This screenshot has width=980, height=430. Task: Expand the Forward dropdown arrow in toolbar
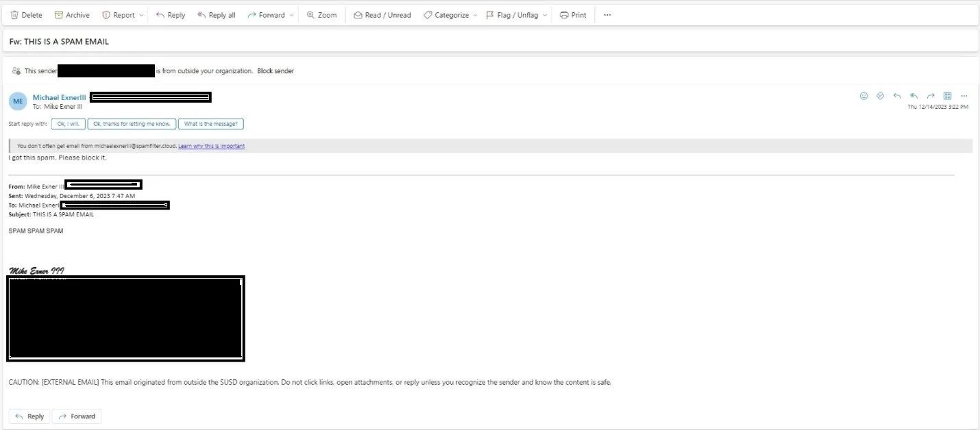293,15
